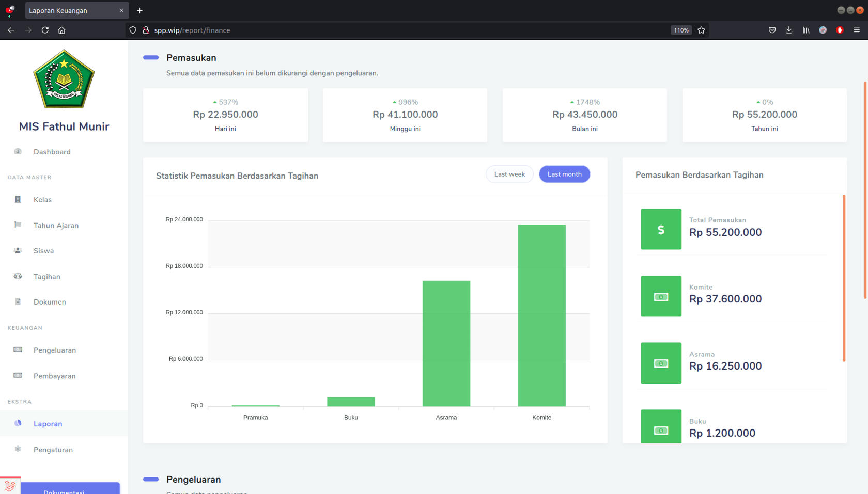
Task: Open Dokumen using its document icon
Action: tap(18, 301)
